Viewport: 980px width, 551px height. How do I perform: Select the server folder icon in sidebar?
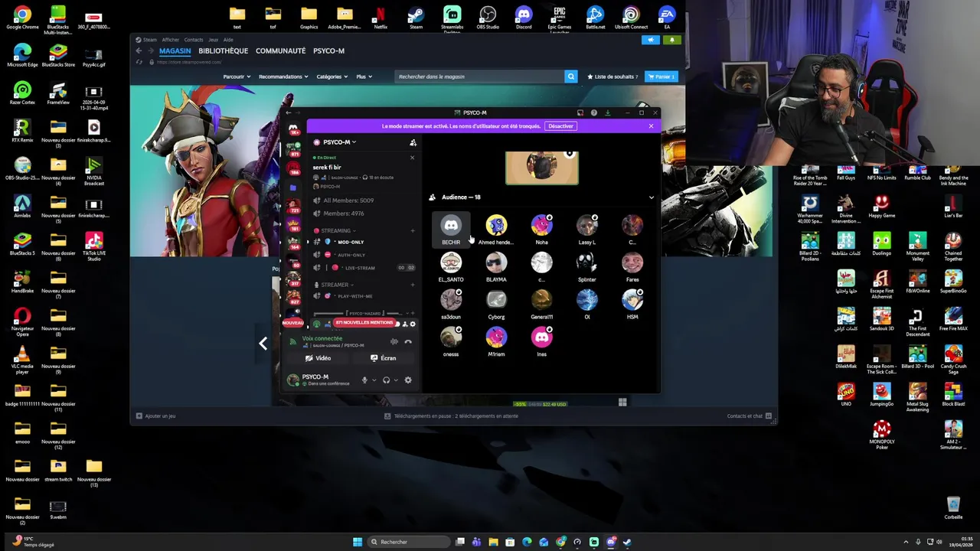(293, 187)
